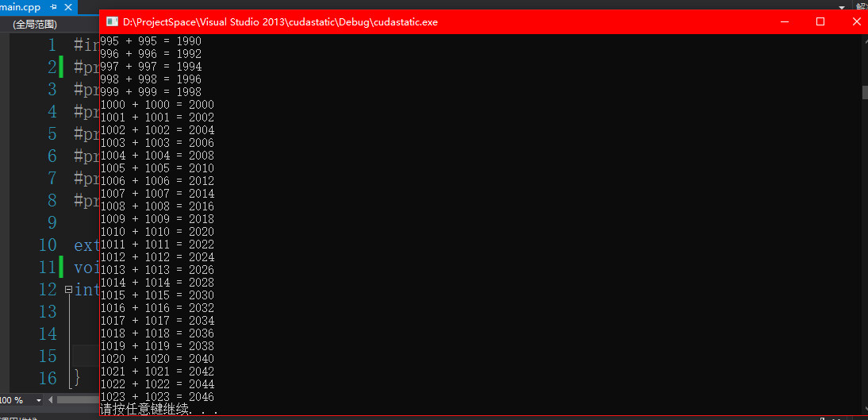
Task: Click the console vertical scrollbar thumb
Action: pos(866,92)
